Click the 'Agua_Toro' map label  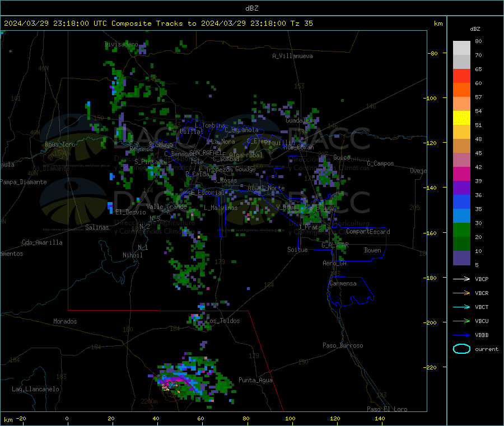(60, 144)
